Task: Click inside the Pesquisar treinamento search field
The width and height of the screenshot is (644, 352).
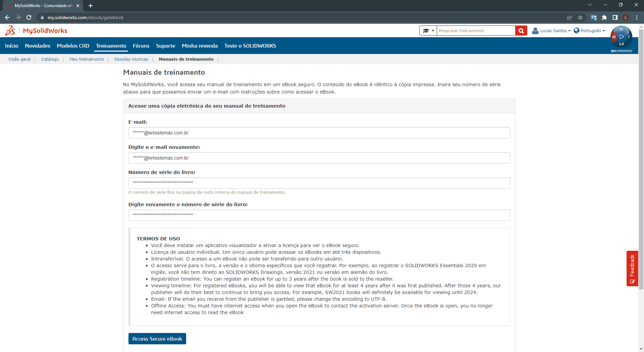Action: tap(476, 31)
